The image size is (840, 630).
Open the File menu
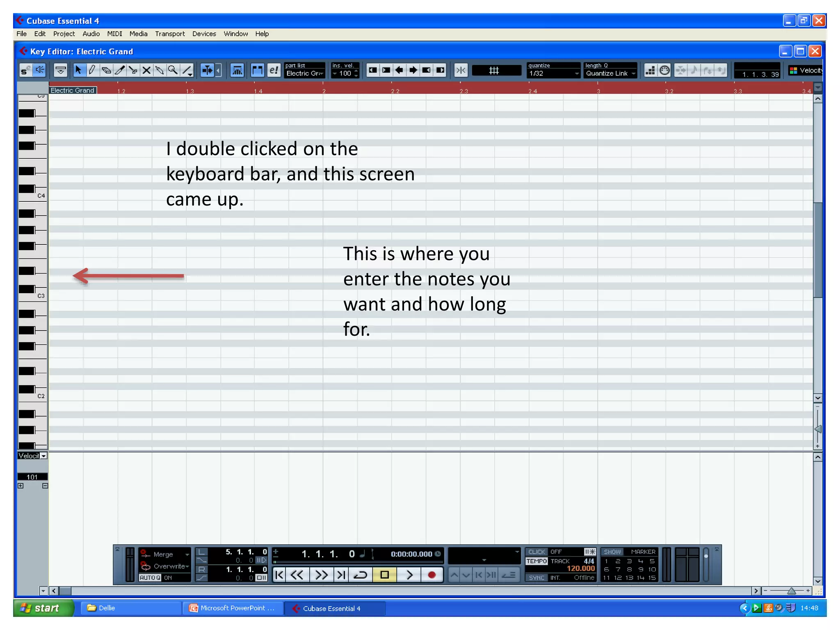coord(21,34)
